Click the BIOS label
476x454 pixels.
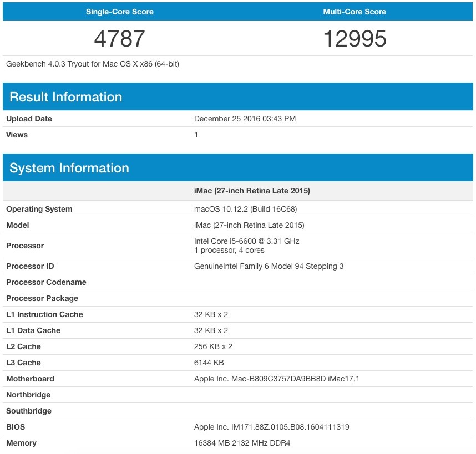tap(16, 427)
